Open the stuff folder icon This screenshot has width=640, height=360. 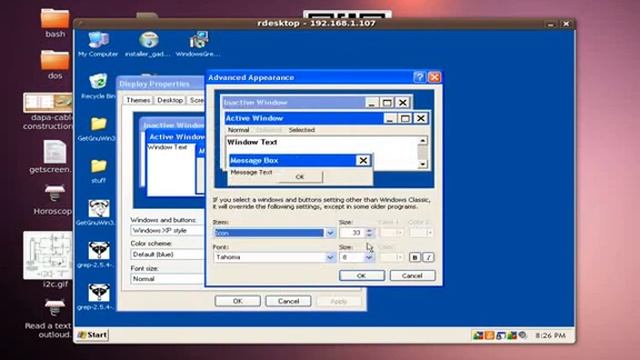[x=98, y=166]
